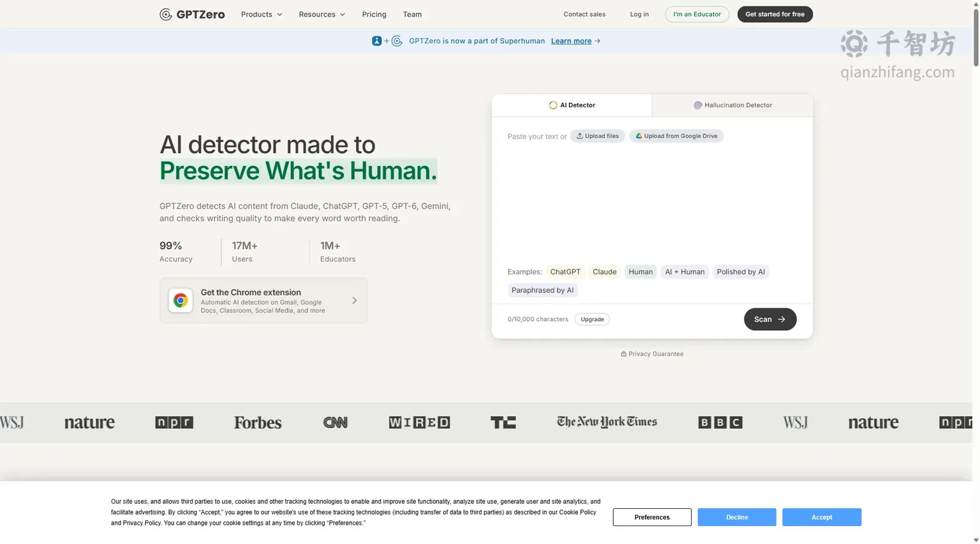Pick the AI + Human example
The image size is (980, 544).
coord(685,272)
